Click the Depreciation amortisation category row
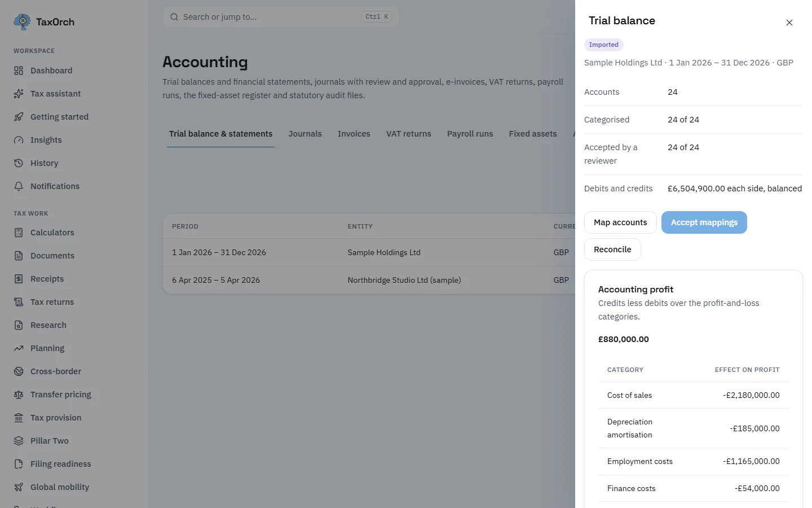Viewport: 812px width, 508px height. pos(694,428)
